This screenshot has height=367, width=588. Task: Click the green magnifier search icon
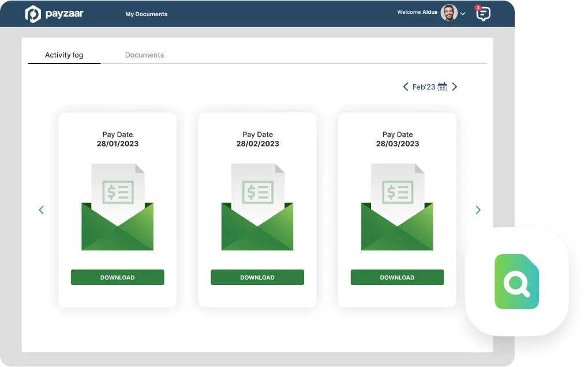point(516,282)
